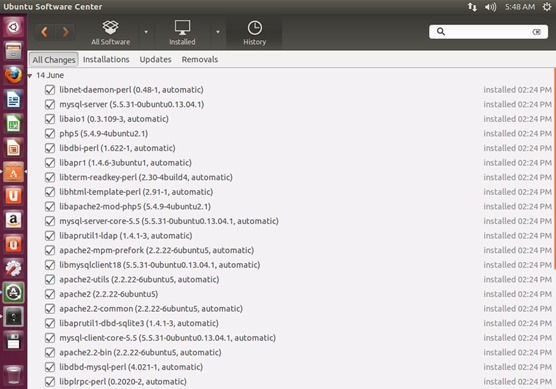
Task: Open the Trash in the launcher
Action: 13,374
